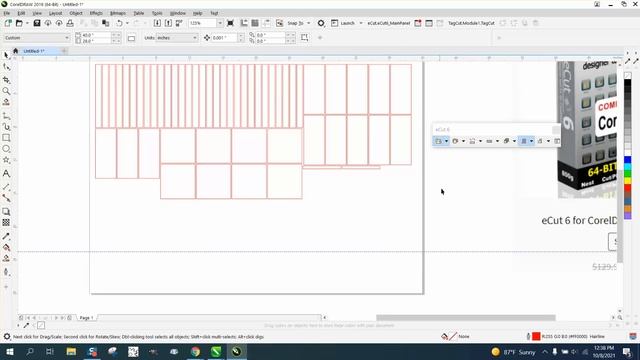Click the Undo arrow

119,23
